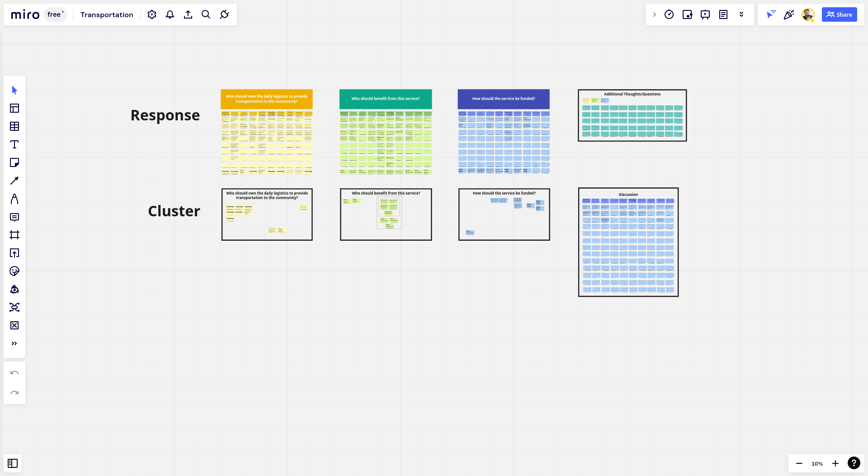Select the templates panel icon
This screenshot has height=476, width=868.
point(14,109)
